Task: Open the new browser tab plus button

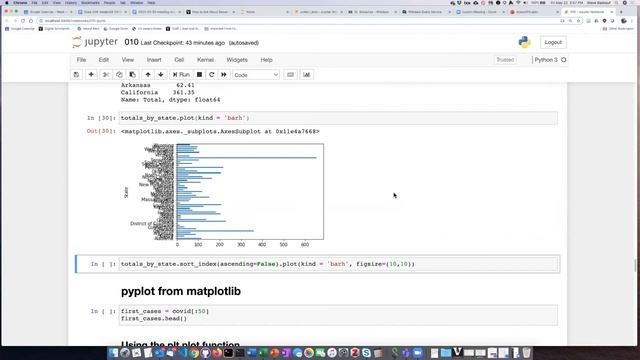Action: coord(621,12)
